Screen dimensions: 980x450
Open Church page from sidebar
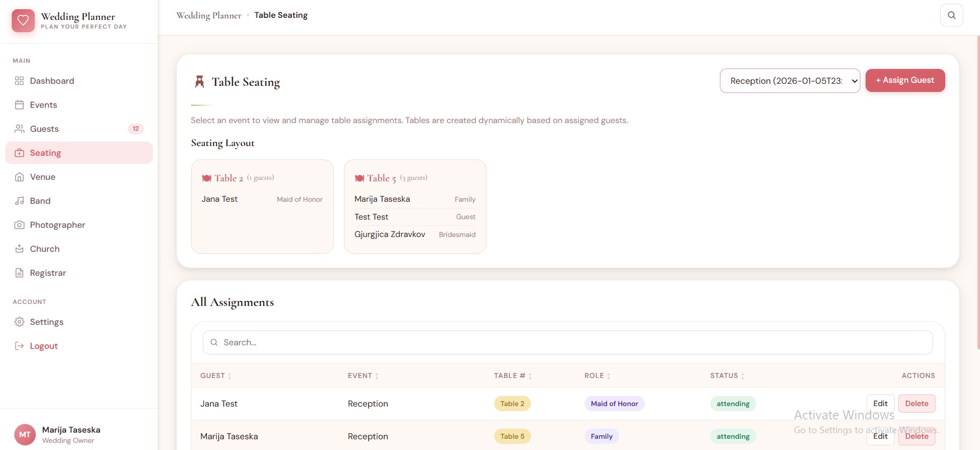coord(45,249)
